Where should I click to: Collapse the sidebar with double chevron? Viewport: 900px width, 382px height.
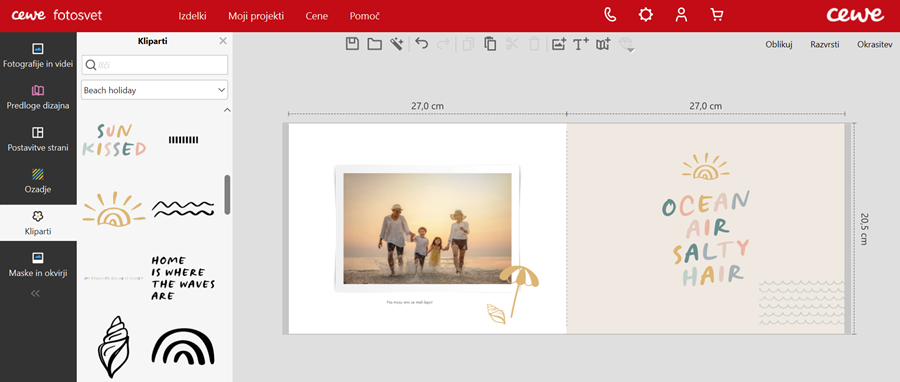click(x=36, y=293)
